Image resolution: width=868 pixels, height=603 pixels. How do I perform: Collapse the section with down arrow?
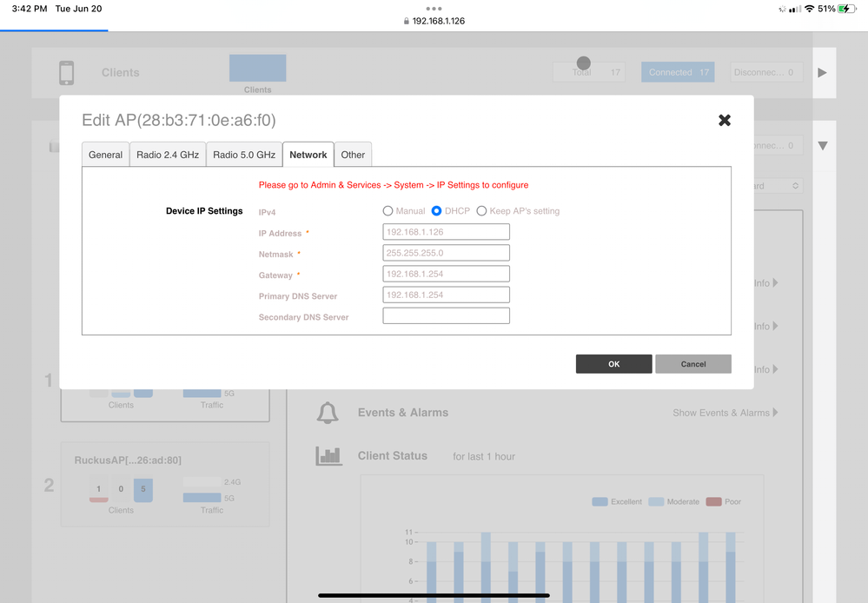822,146
